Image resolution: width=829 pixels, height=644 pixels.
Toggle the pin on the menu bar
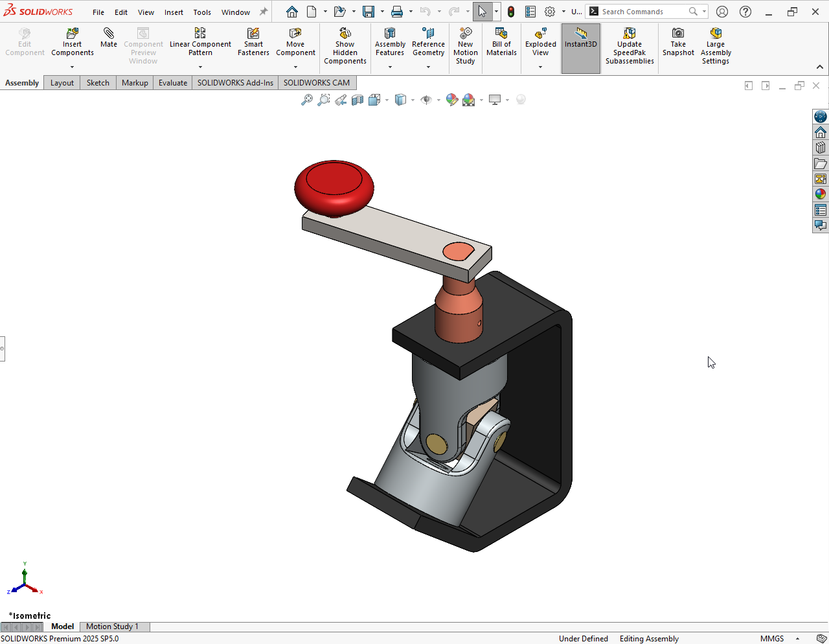[x=264, y=12]
